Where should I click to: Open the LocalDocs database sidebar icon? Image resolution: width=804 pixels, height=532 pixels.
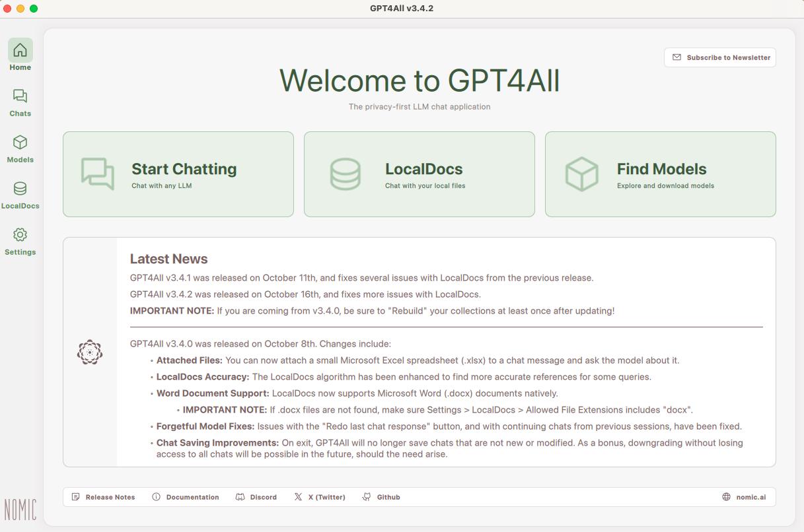(20, 189)
